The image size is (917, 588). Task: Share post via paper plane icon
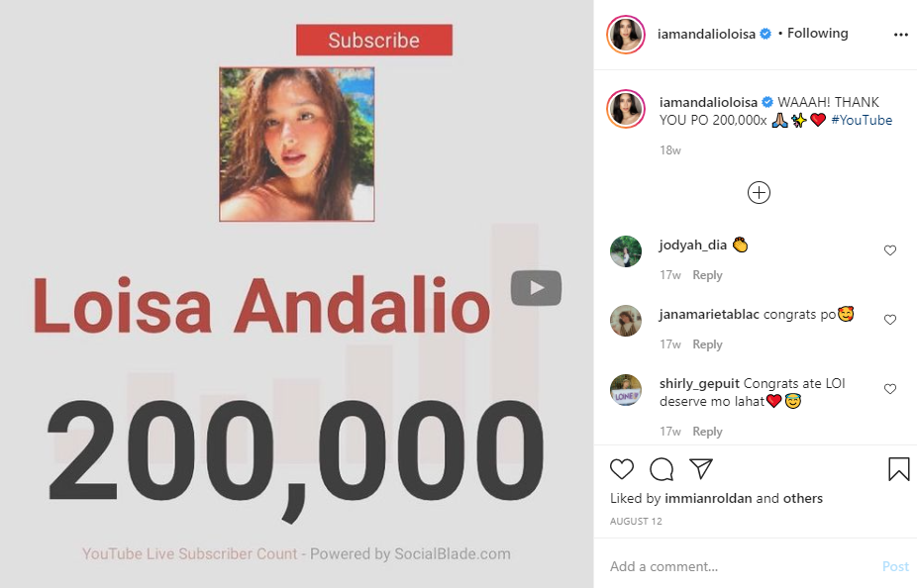coord(700,468)
